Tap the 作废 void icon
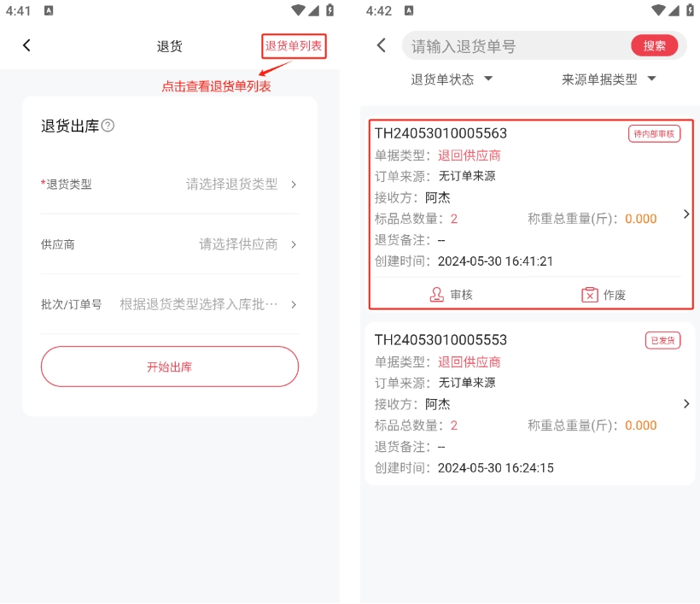The height and width of the screenshot is (604, 700). (x=590, y=295)
